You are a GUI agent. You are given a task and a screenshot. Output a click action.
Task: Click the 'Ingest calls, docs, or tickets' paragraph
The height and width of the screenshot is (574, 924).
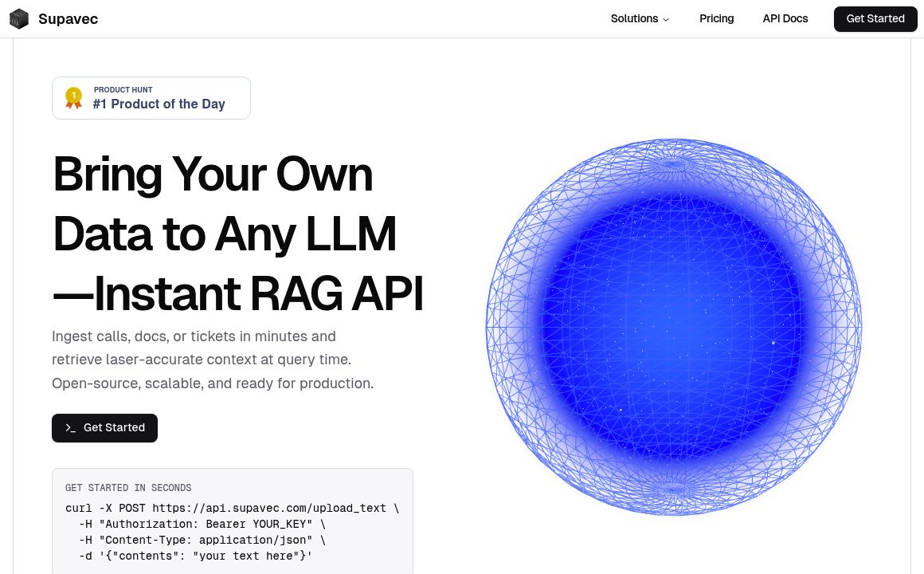213,360
